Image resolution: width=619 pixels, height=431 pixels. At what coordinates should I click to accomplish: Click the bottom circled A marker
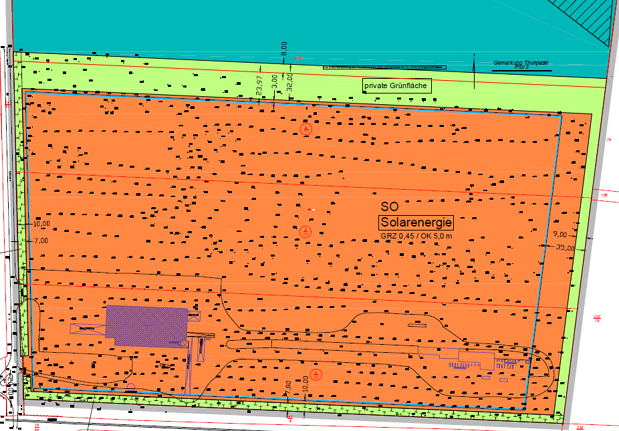[x=315, y=375]
